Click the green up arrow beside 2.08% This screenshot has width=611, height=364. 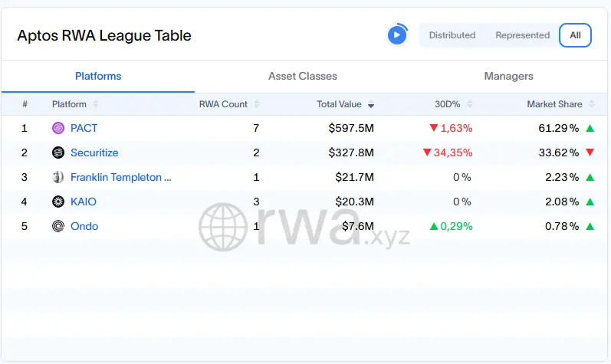590,202
